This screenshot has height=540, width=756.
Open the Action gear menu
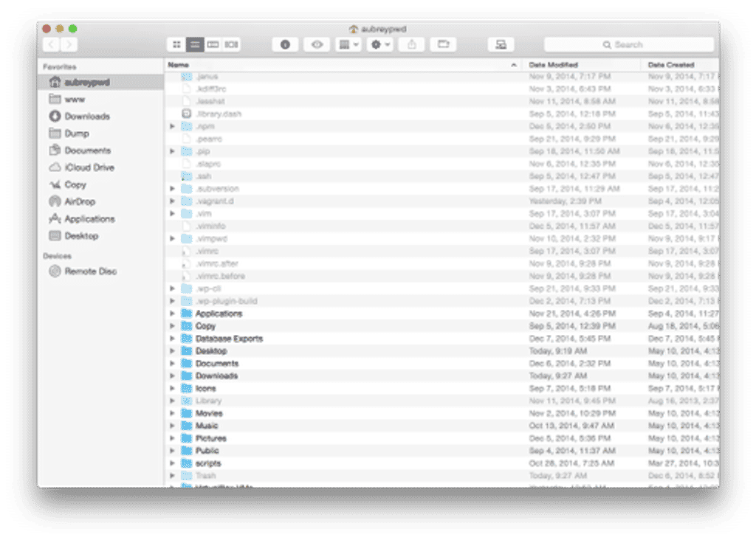(x=379, y=44)
